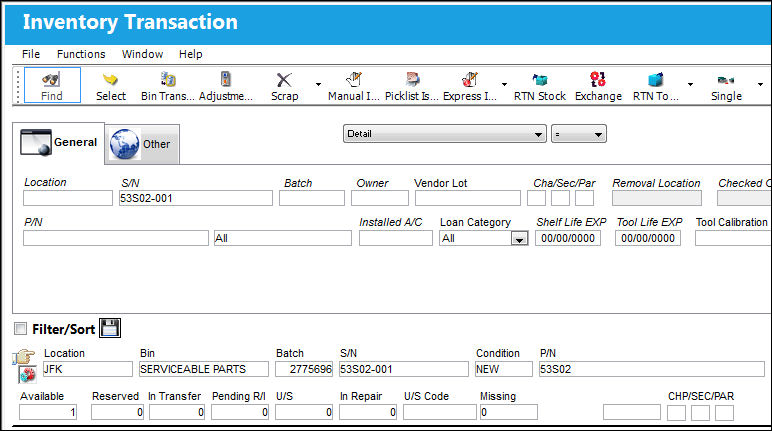Click the S/N search field containing 53S02-001
Screen dimensions: 772x431
pyautogui.click(x=195, y=198)
